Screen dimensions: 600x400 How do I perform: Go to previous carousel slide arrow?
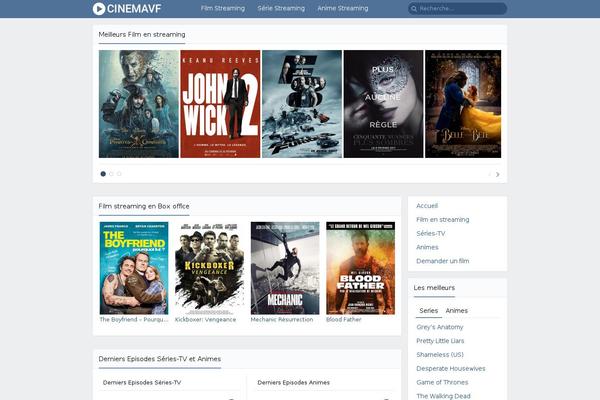tap(489, 174)
